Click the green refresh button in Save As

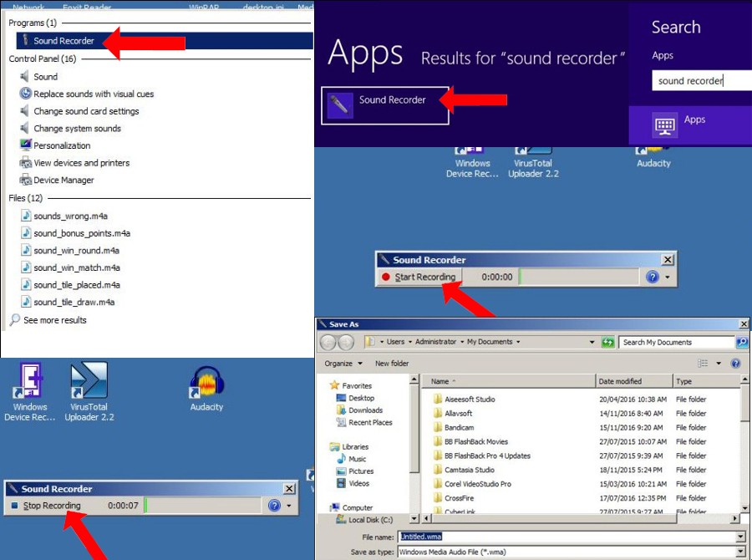(x=608, y=342)
